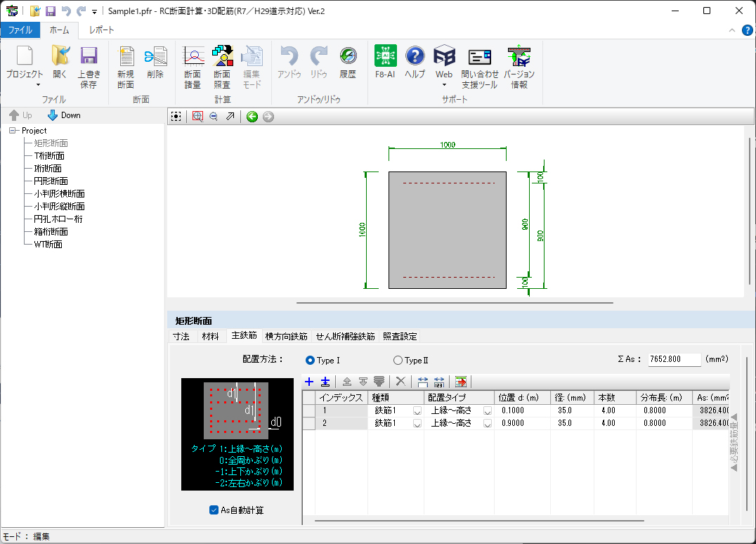The height and width of the screenshot is (544, 756).
Task: Open the 種類 dropdown in row 1
Action: point(417,410)
